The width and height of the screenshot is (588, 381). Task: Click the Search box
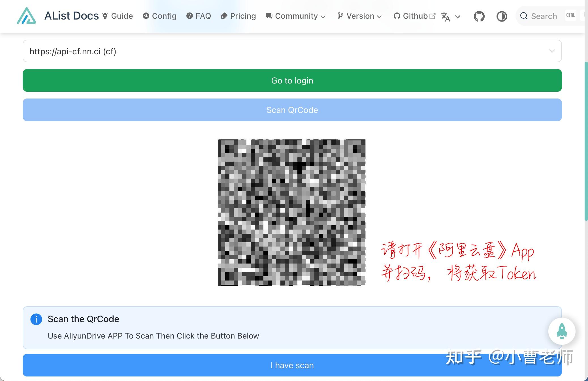(551, 16)
